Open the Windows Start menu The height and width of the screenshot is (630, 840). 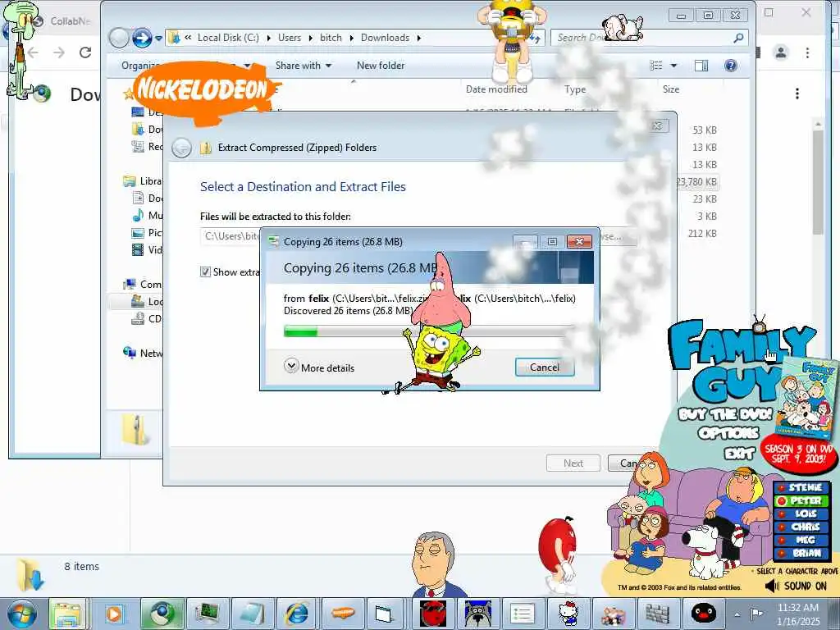(21, 614)
